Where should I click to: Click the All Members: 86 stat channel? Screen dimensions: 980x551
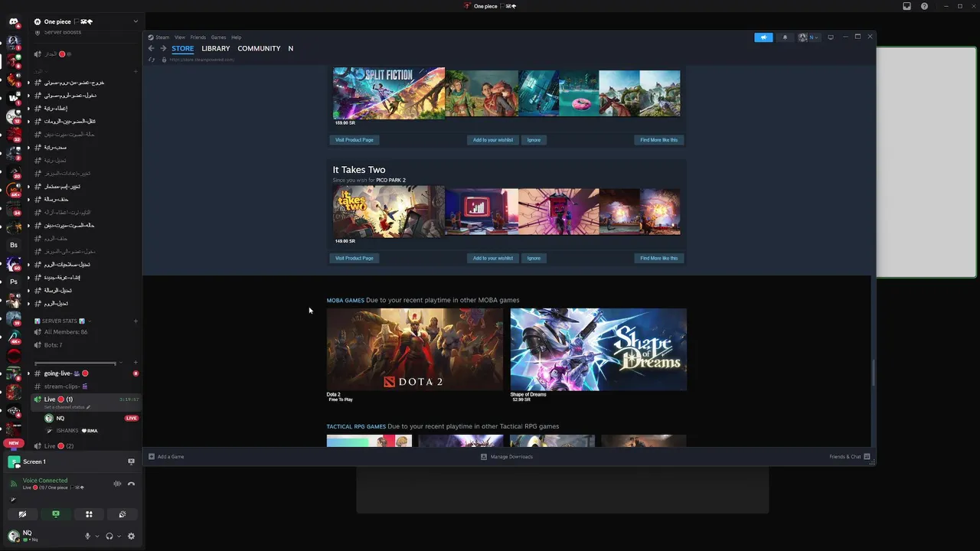65,332
